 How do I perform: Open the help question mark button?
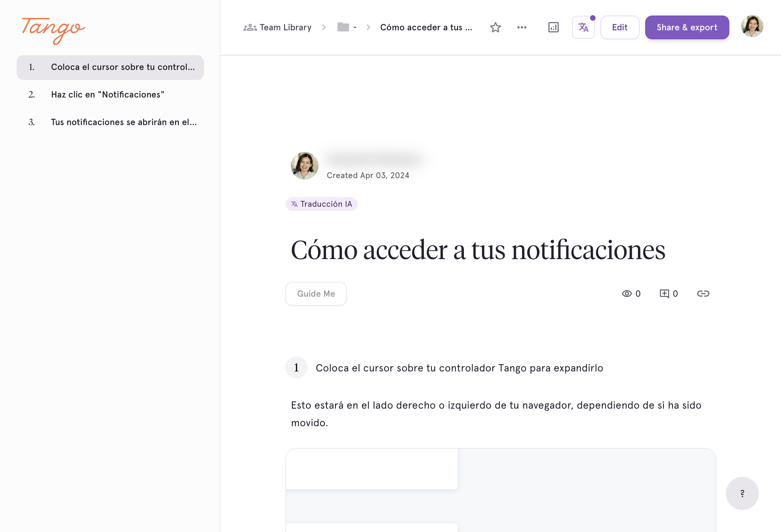742,493
